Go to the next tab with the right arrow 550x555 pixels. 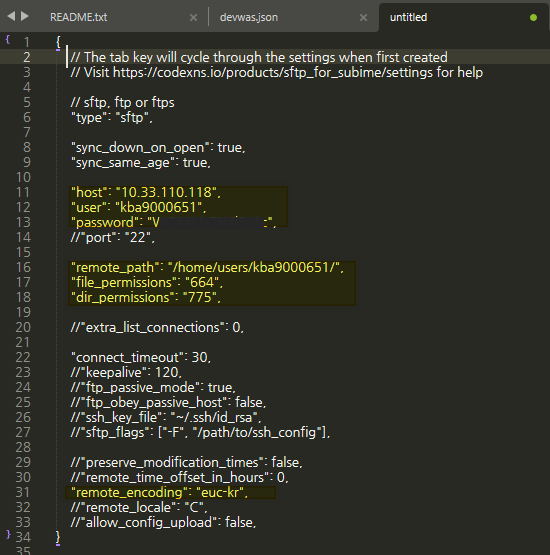coord(25,16)
